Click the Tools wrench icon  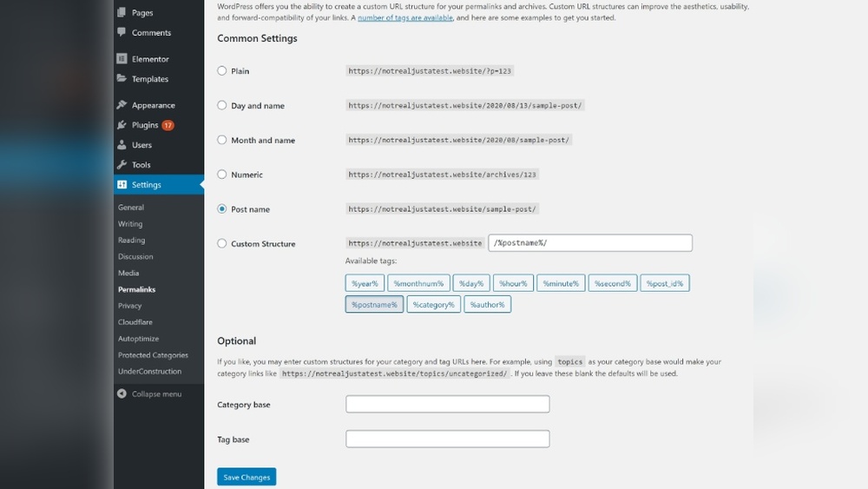pyautogui.click(x=122, y=164)
